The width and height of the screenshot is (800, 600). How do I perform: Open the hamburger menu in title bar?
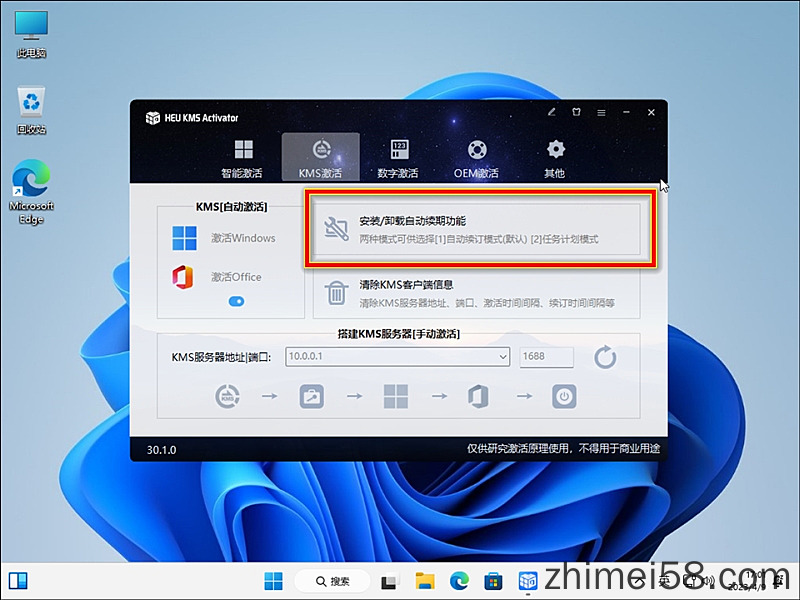coord(602,112)
